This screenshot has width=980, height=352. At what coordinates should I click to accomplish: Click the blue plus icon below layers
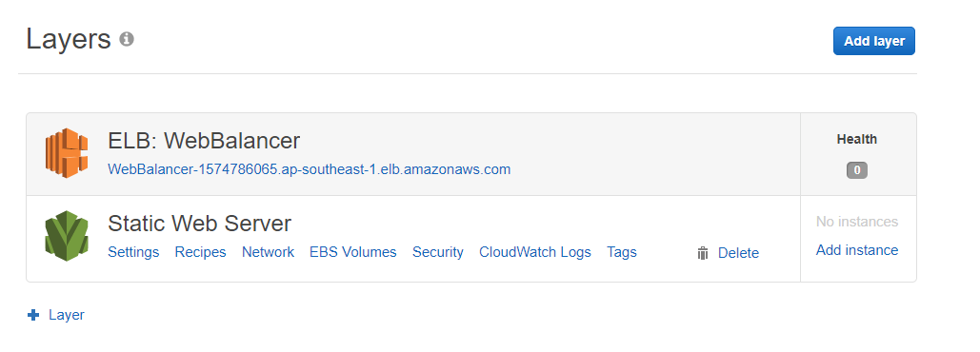coord(33,315)
